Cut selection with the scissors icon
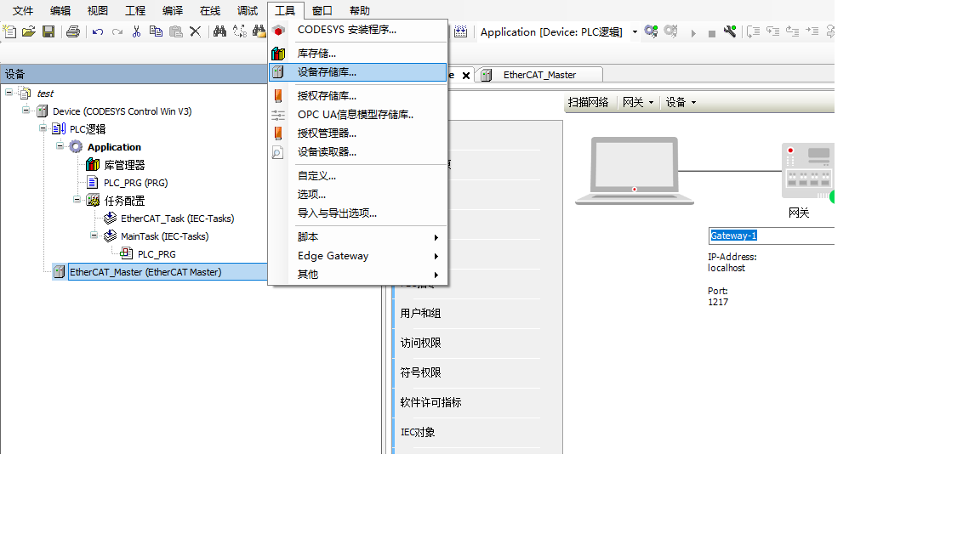This screenshot has height=551, width=980. 136,31
